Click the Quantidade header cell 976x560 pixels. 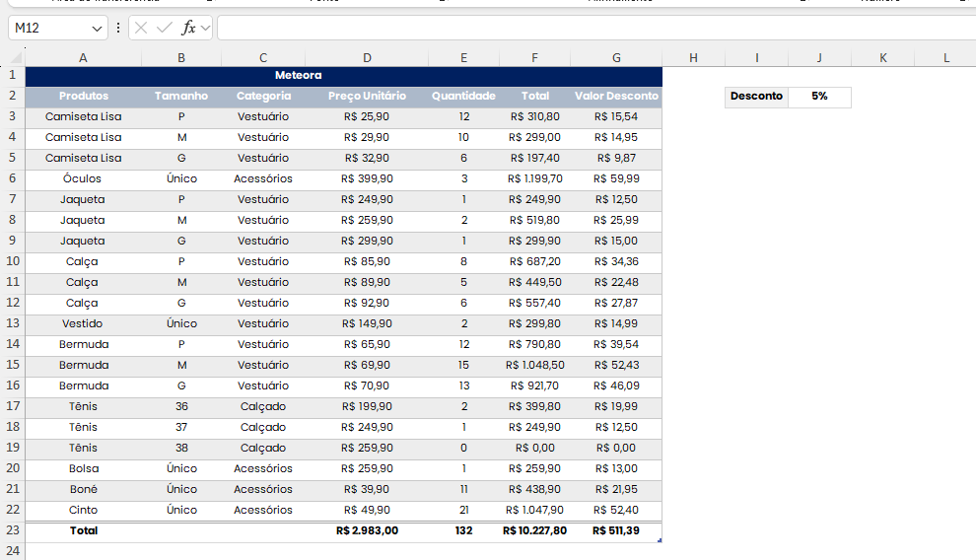click(x=463, y=96)
